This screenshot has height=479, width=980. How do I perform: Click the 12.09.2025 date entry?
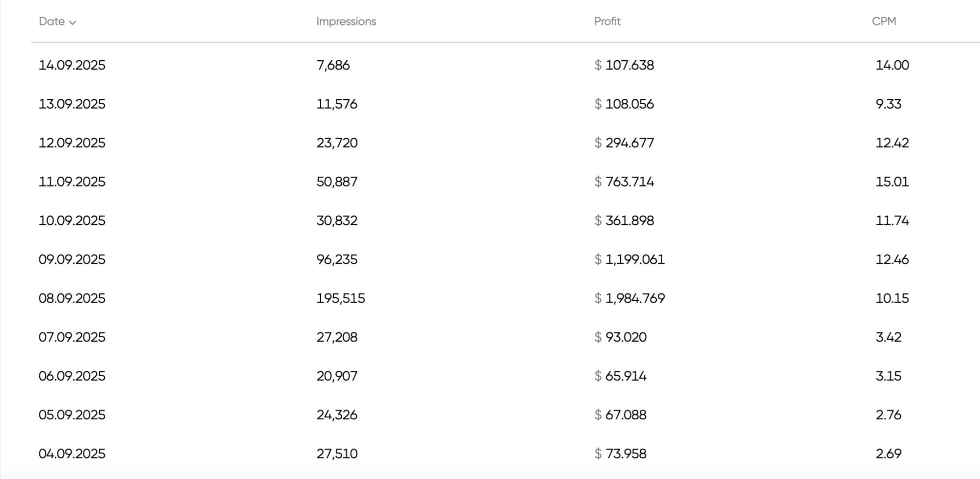72,143
